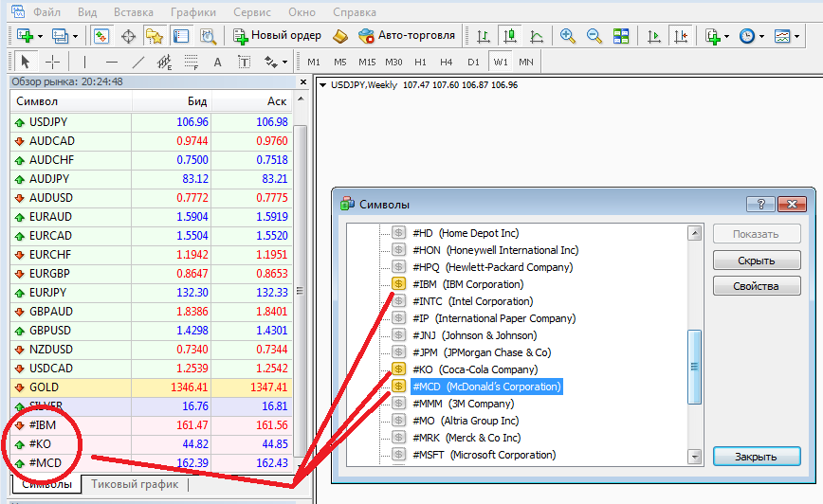This screenshot has width=823, height=504.
Task: Expand the Indicators dropdown arrow
Action: click(726, 36)
